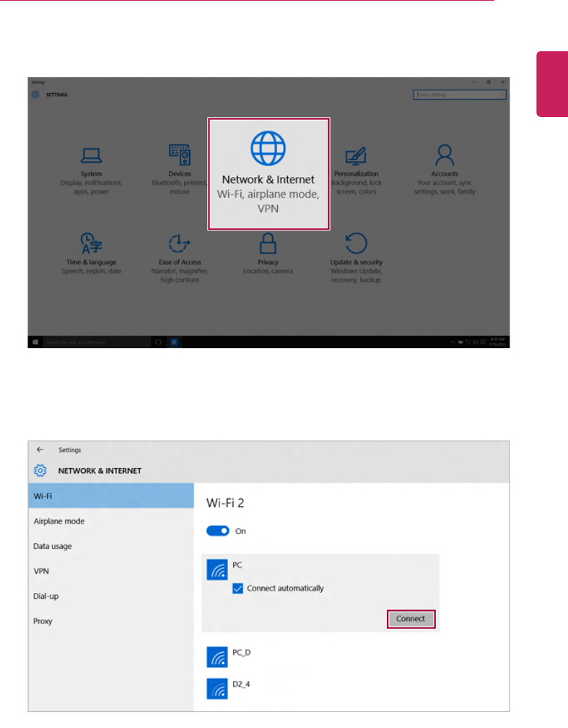Open the Time & language settings tile

click(x=92, y=254)
